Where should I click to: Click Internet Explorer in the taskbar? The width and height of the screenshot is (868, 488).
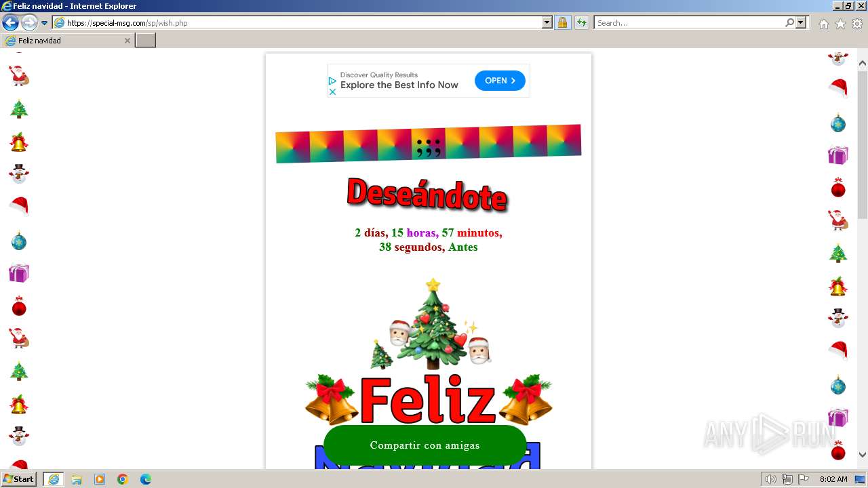[54, 479]
